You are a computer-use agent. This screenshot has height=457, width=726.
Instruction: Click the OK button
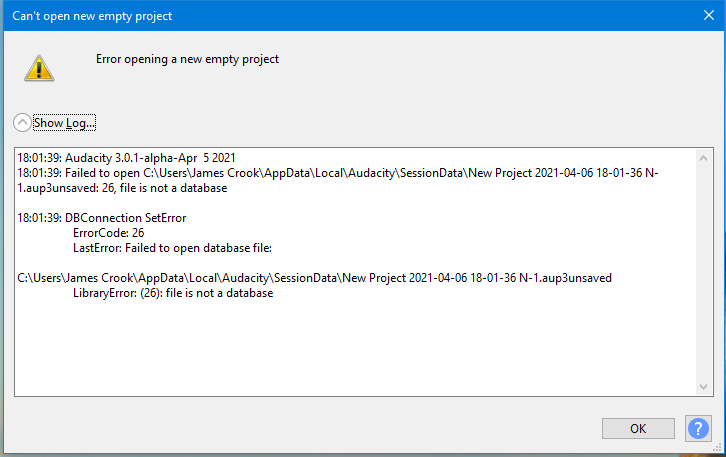[638, 428]
